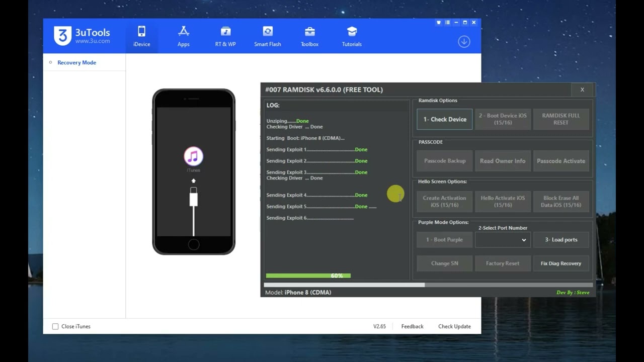Image resolution: width=644 pixels, height=362 pixels.
Task: Open the Smart Flash tab
Action: [x=268, y=37]
